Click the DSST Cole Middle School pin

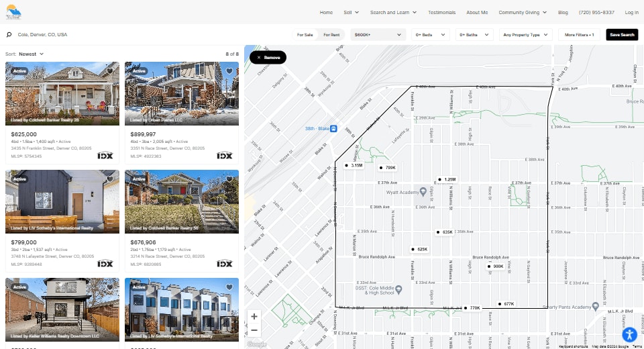pos(398,290)
